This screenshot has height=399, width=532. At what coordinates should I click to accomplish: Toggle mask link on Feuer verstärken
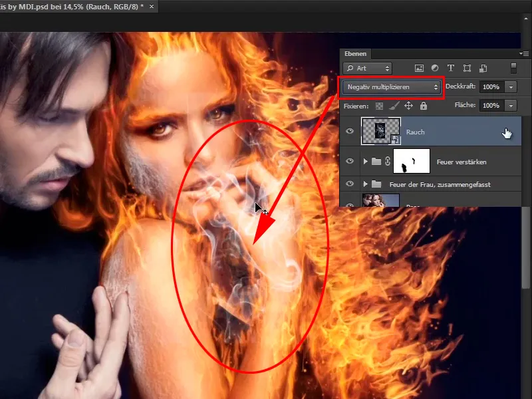tap(388, 161)
